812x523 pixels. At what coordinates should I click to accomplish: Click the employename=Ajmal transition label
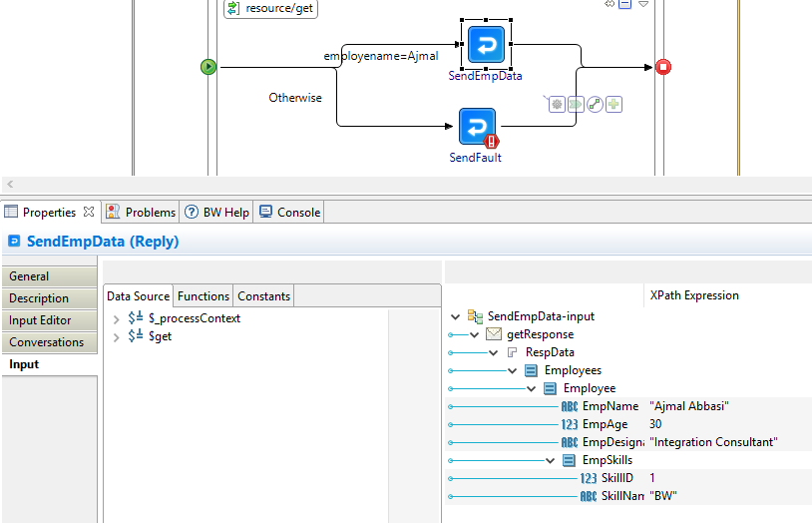click(x=381, y=56)
